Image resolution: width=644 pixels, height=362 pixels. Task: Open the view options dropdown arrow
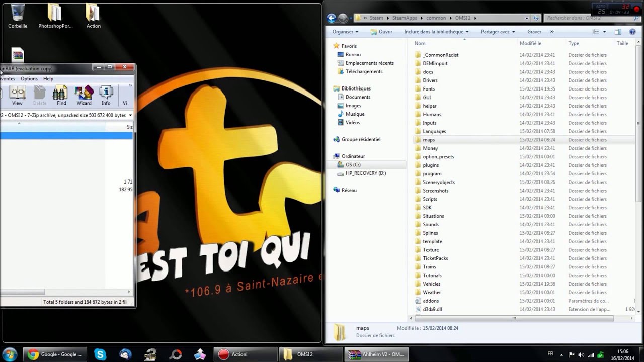pos(604,32)
